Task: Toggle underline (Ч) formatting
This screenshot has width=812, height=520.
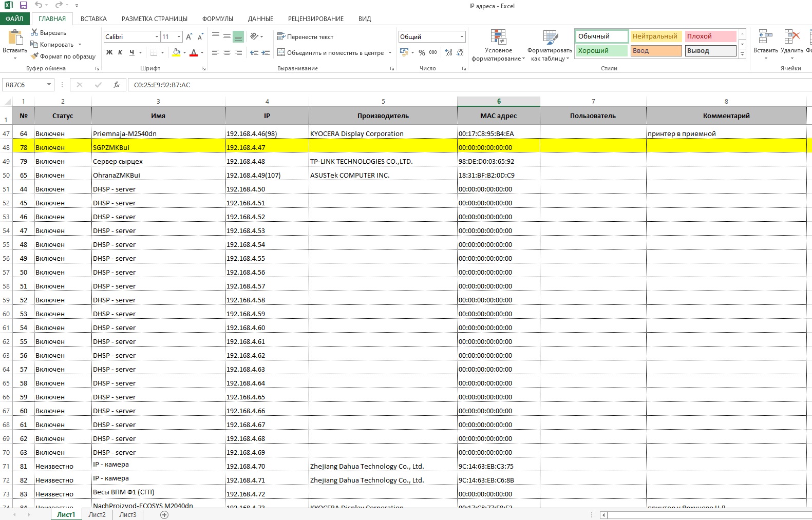Action: (132, 52)
